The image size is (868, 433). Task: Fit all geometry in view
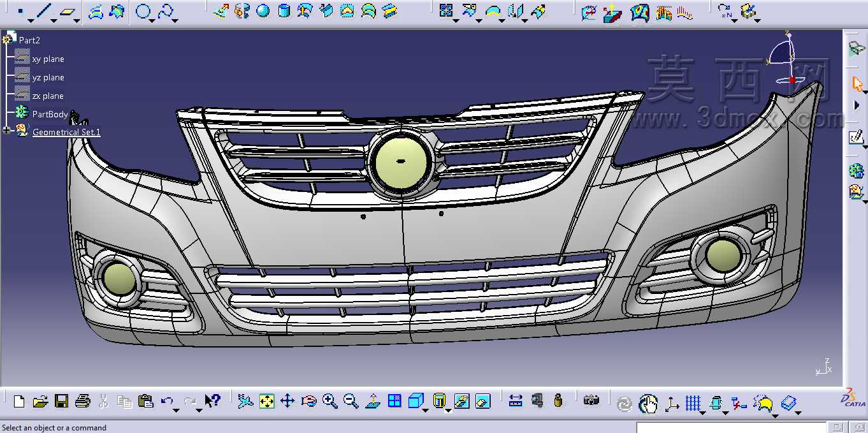coord(266,401)
